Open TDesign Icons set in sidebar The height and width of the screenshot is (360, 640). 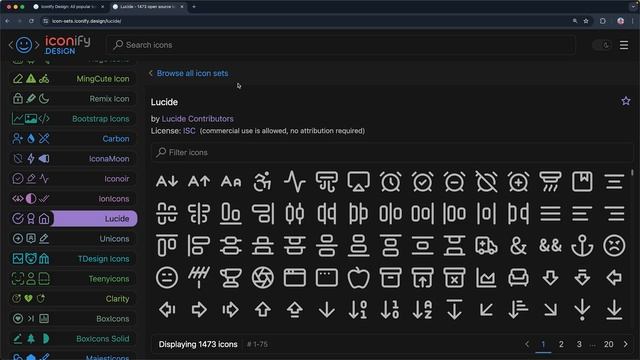[x=73, y=259]
